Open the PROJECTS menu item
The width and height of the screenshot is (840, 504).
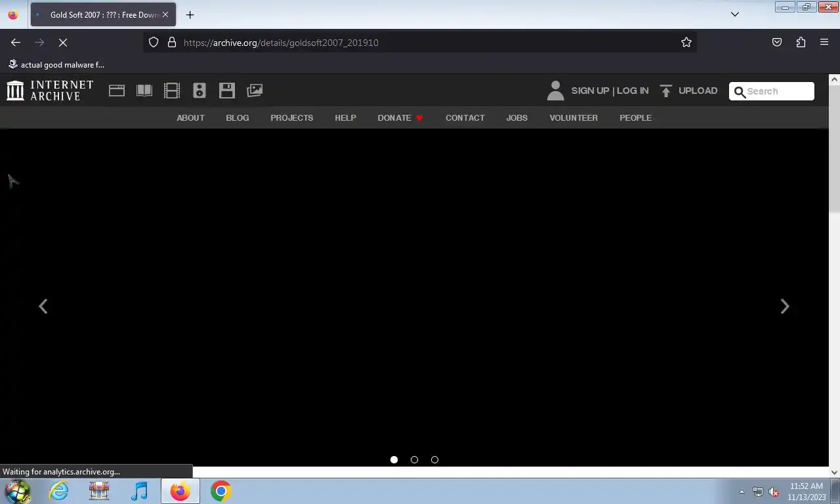click(291, 118)
